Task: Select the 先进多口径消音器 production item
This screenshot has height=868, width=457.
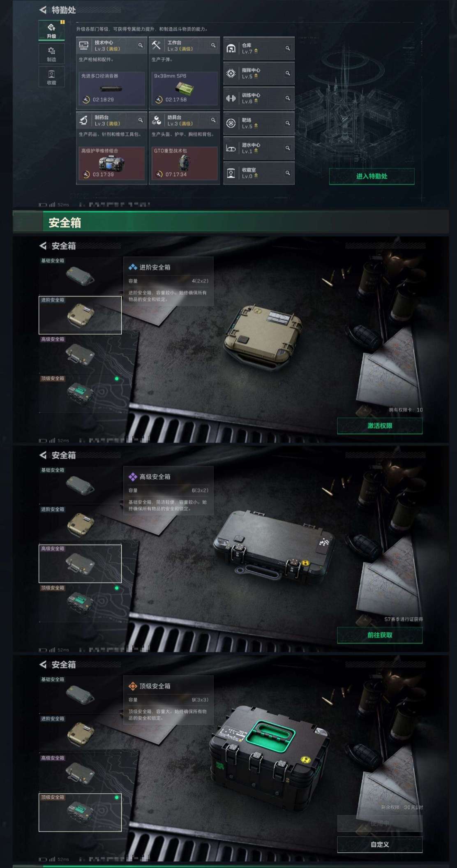Action: point(112,88)
